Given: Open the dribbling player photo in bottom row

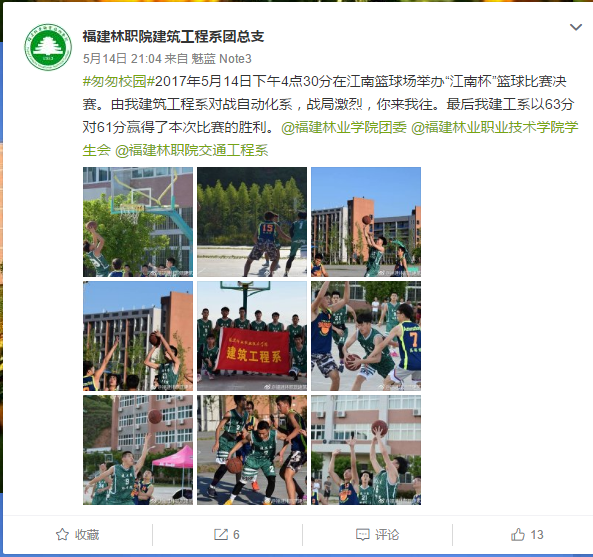Looking at the screenshot, I should click(x=252, y=450).
